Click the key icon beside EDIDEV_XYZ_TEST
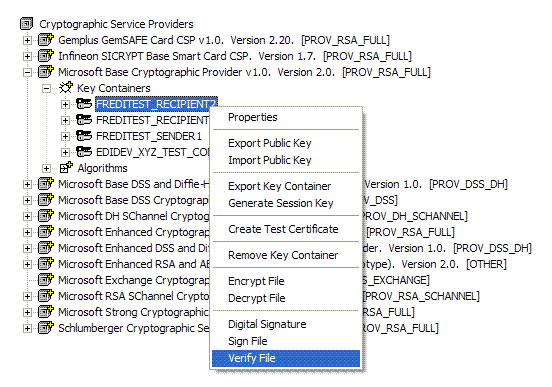552x387 pixels. tap(84, 152)
